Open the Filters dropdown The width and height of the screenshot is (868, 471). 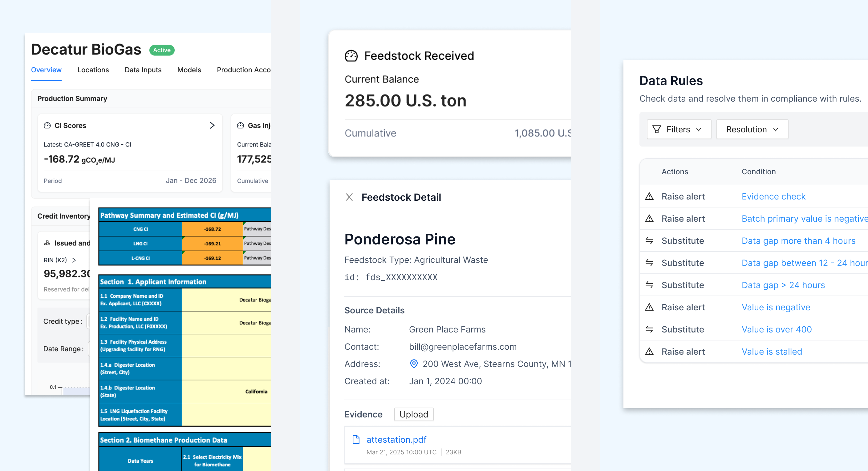tap(679, 129)
